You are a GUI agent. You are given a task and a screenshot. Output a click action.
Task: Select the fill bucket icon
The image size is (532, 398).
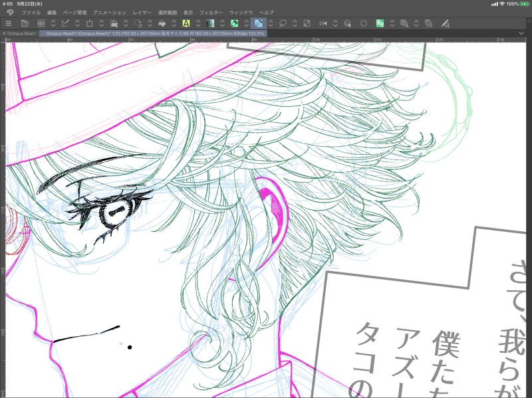[x=162, y=23]
